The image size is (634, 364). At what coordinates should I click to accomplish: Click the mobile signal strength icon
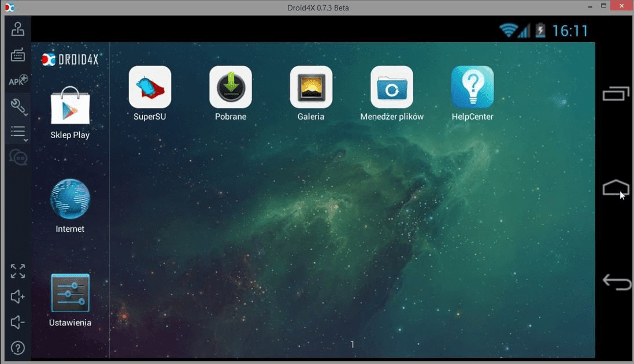(524, 31)
